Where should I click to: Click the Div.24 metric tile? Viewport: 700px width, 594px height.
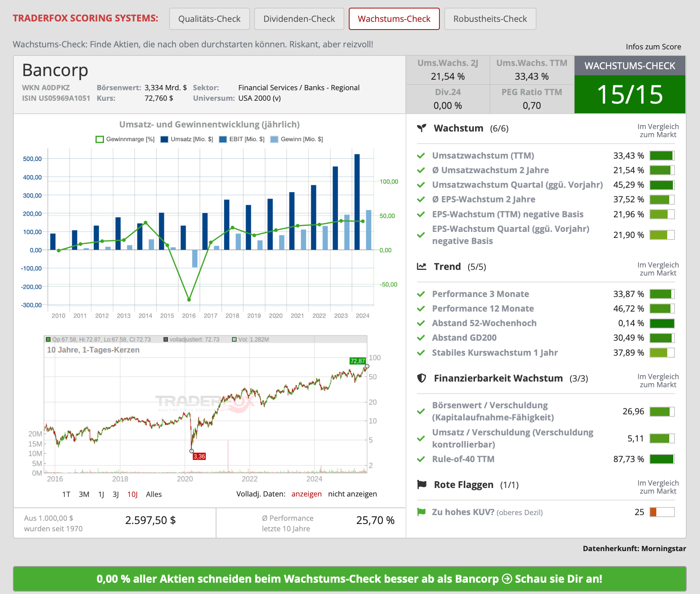click(448, 99)
